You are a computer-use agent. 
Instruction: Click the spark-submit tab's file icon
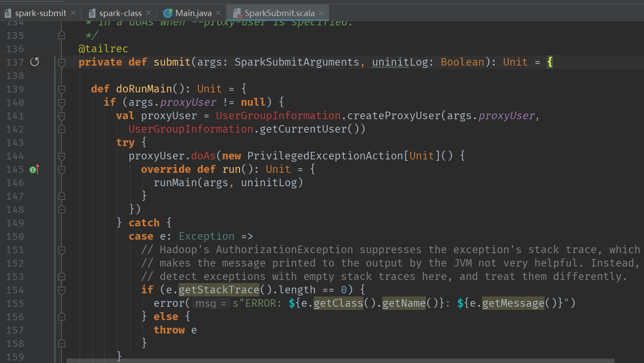[x=8, y=13]
